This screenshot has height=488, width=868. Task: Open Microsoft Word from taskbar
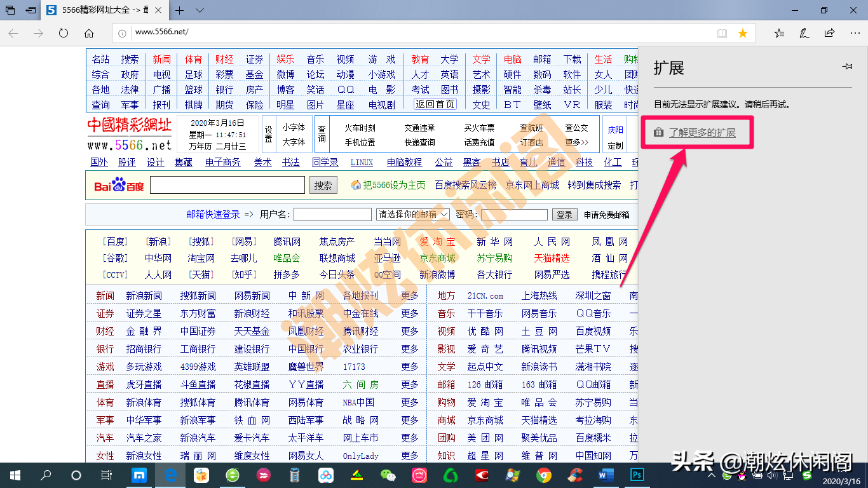[x=606, y=475]
